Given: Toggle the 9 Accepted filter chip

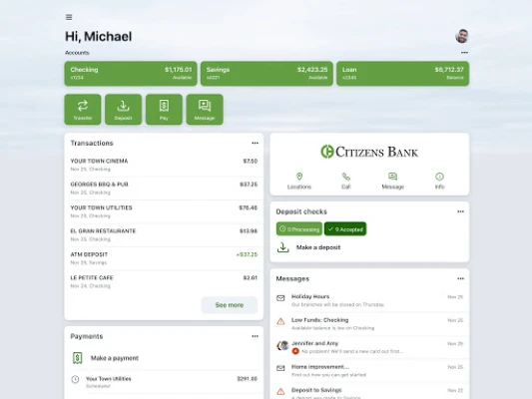Looking at the screenshot, I should [x=345, y=229].
